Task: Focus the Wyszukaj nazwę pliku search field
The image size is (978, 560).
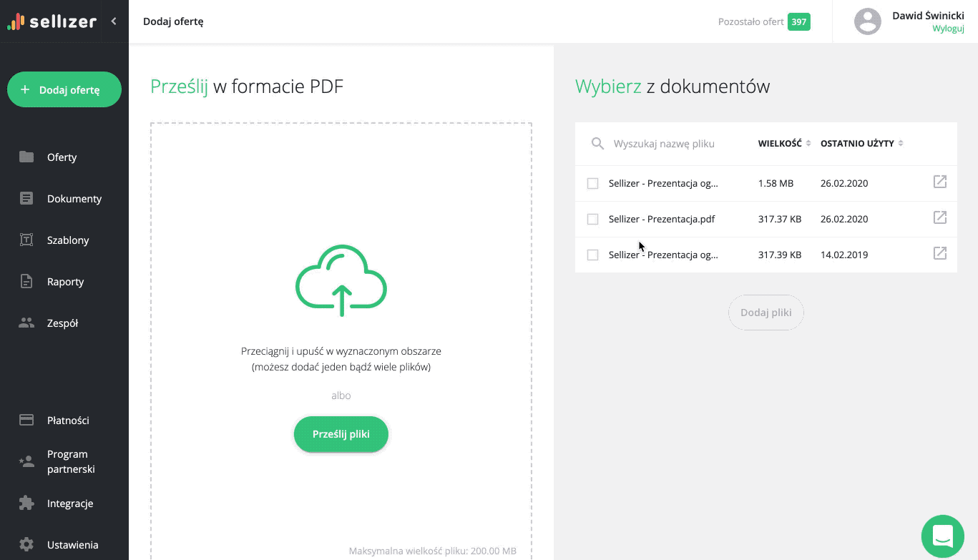Action: (673, 144)
